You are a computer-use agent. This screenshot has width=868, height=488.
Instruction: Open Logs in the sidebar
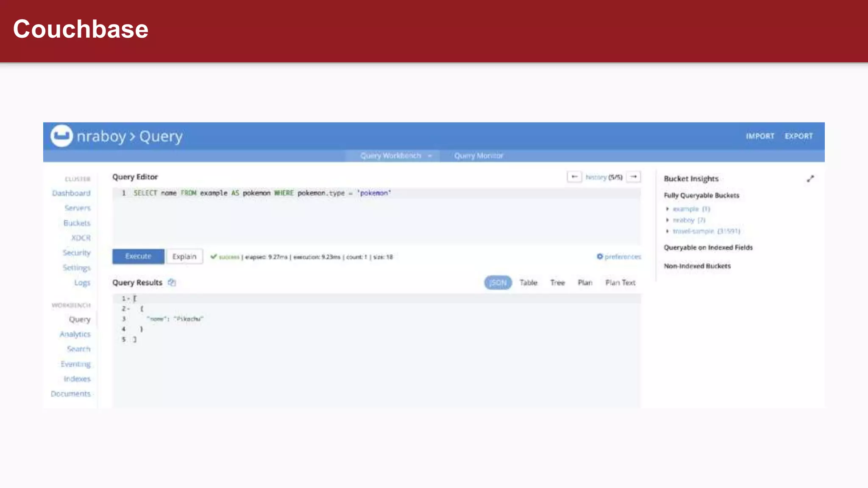pos(82,283)
